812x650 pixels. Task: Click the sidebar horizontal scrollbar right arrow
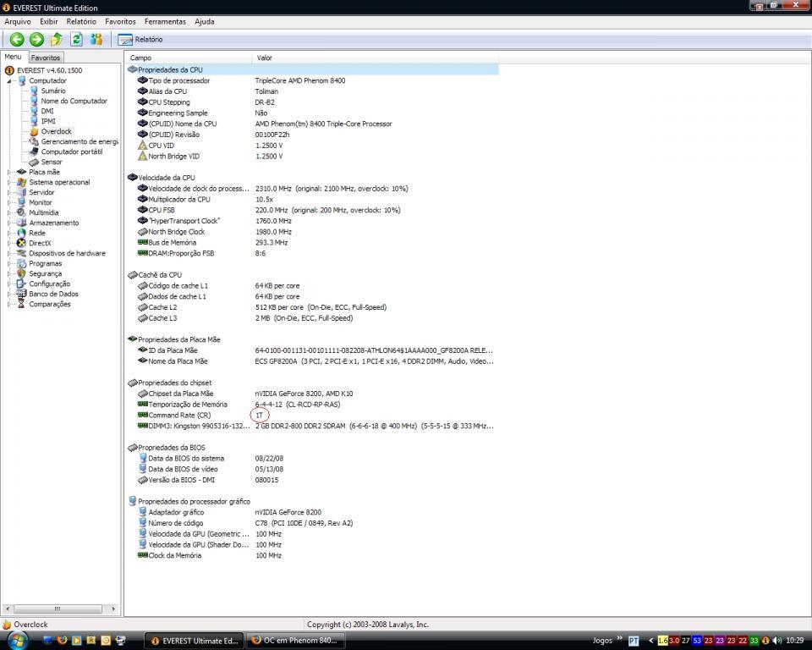click(113, 609)
